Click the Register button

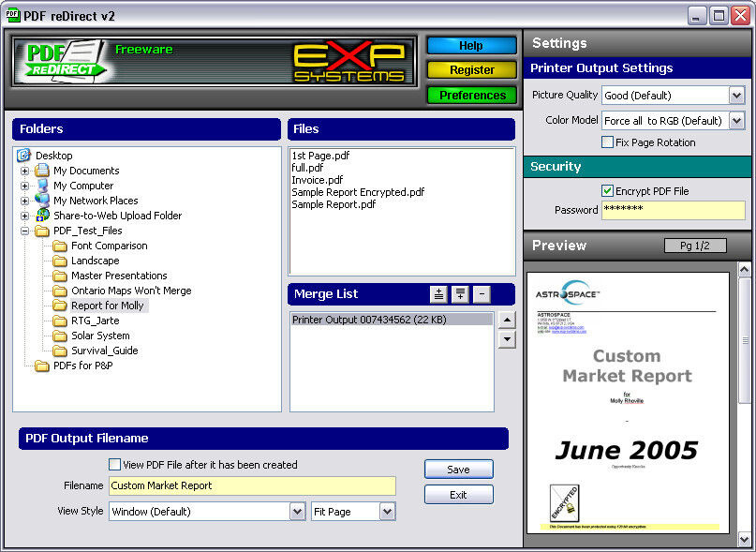click(471, 69)
